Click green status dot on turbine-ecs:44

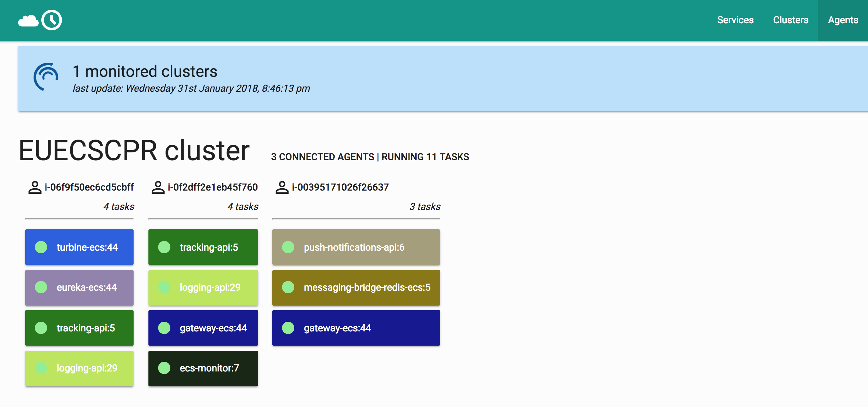click(x=41, y=247)
